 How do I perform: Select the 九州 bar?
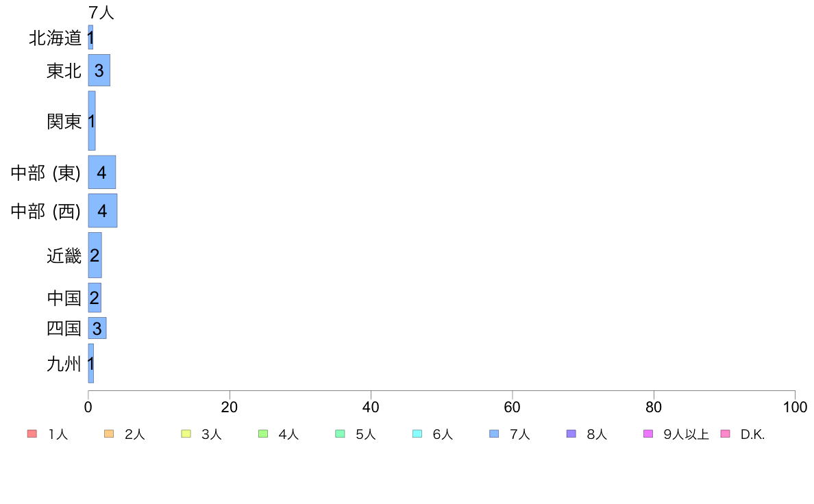[x=91, y=364]
